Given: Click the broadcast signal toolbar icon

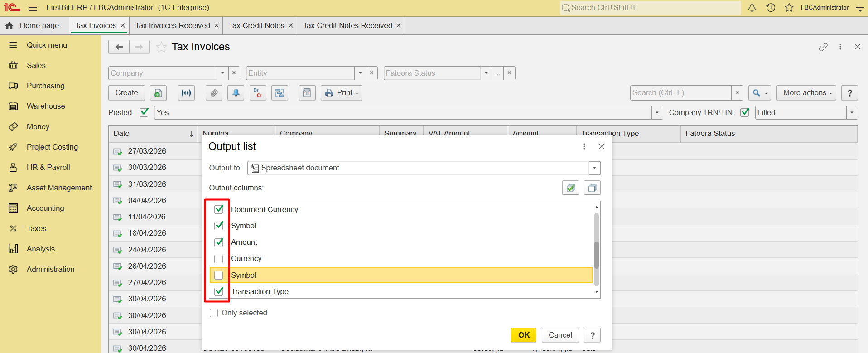Looking at the screenshot, I should 186,93.
